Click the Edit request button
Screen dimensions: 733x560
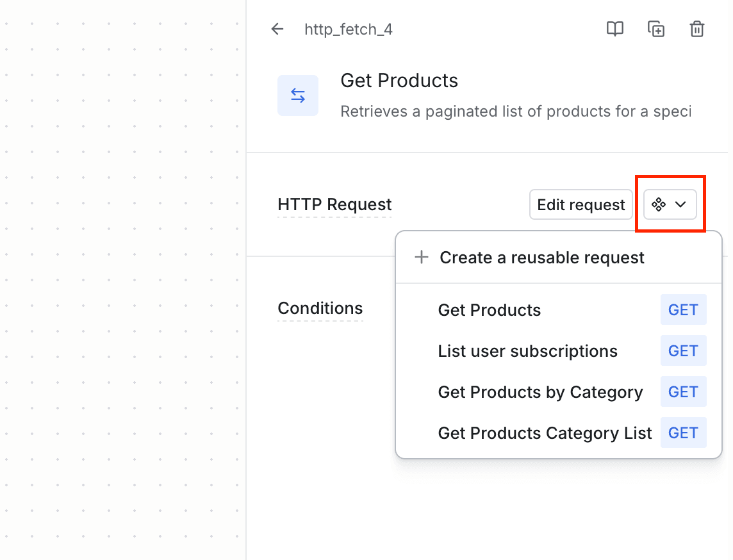pos(581,204)
